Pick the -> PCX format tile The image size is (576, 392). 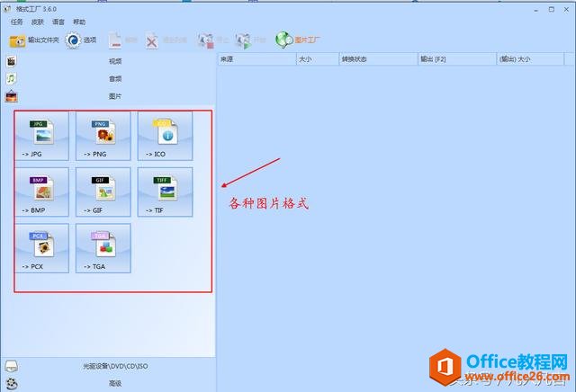[42, 248]
